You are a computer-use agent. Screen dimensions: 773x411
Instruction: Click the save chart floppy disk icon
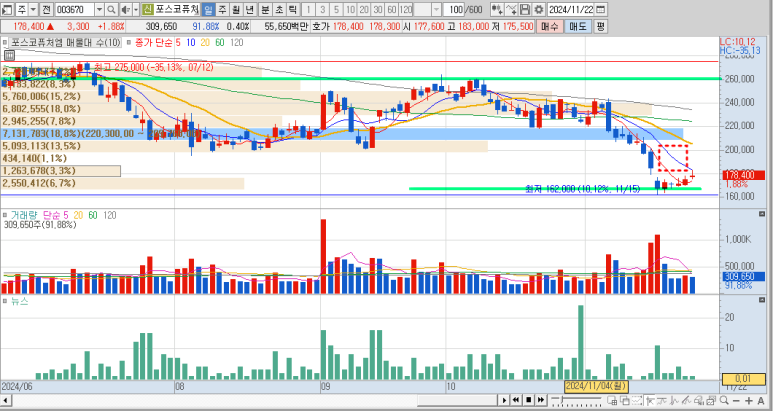pyautogui.click(x=526, y=9)
